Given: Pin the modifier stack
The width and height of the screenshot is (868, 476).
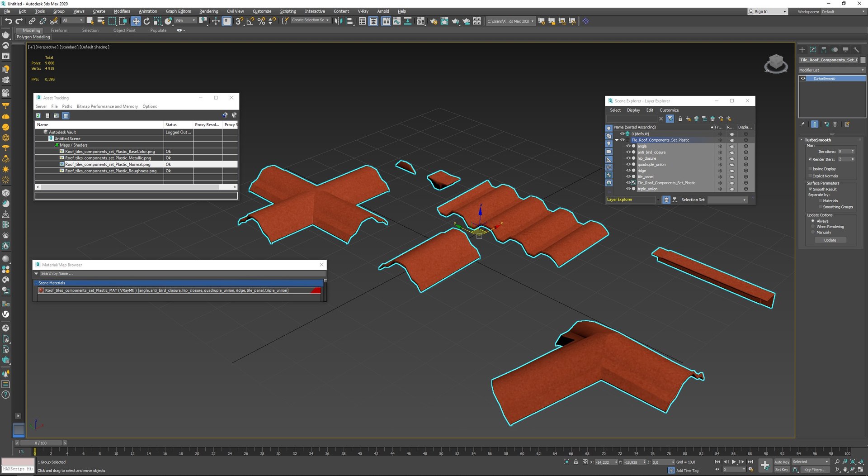Looking at the screenshot, I should click(803, 124).
